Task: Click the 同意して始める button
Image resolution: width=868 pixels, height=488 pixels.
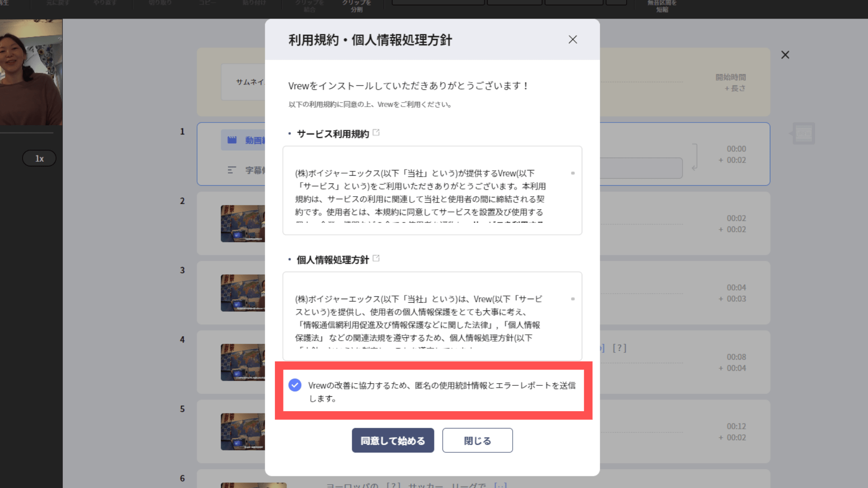Action: coord(393,440)
